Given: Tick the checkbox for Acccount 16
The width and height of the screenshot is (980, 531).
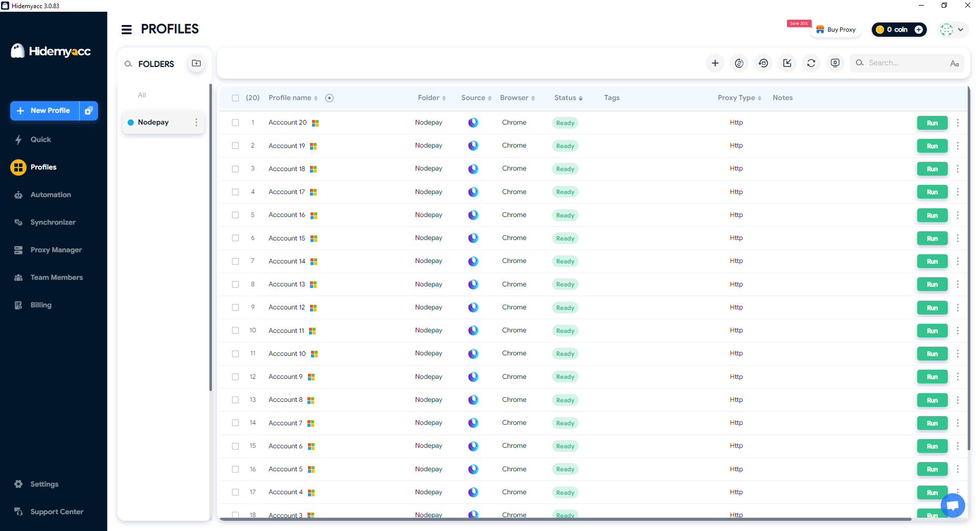Looking at the screenshot, I should pyautogui.click(x=235, y=215).
